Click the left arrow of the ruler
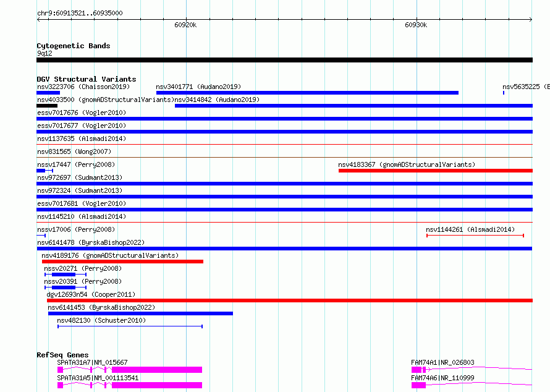The height and width of the screenshot is (392, 550). point(38,19)
